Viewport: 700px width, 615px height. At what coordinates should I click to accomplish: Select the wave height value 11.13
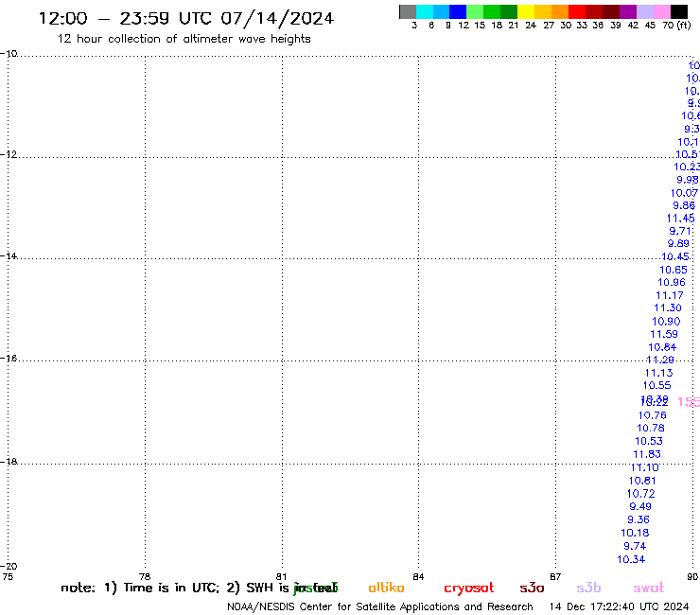[x=658, y=373]
